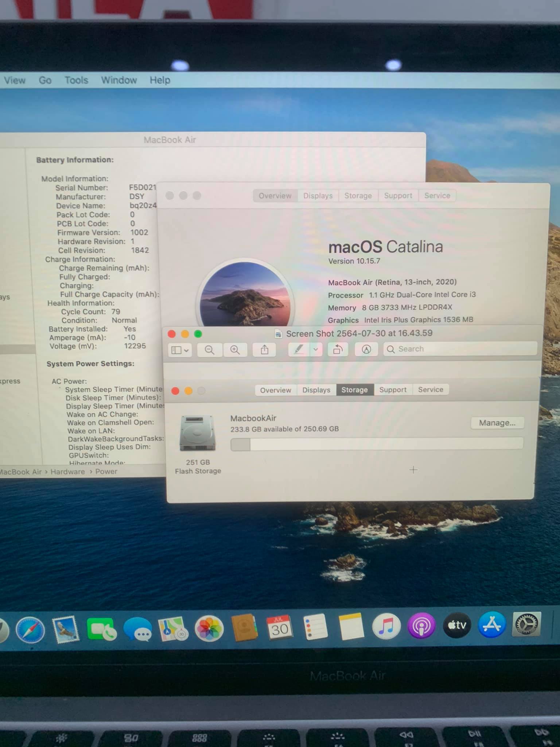Open the Tools menu in the menu bar
The image size is (560, 747).
click(76, 80)
